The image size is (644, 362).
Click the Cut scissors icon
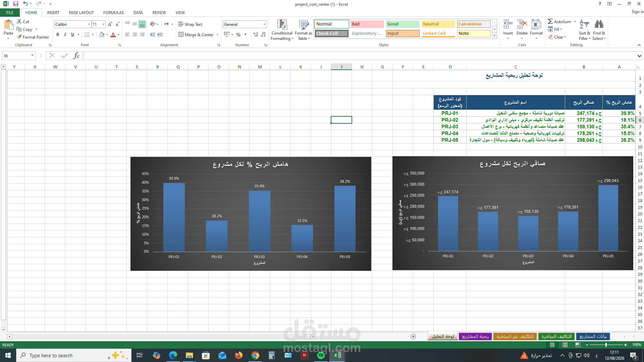(x=19, y=21)
